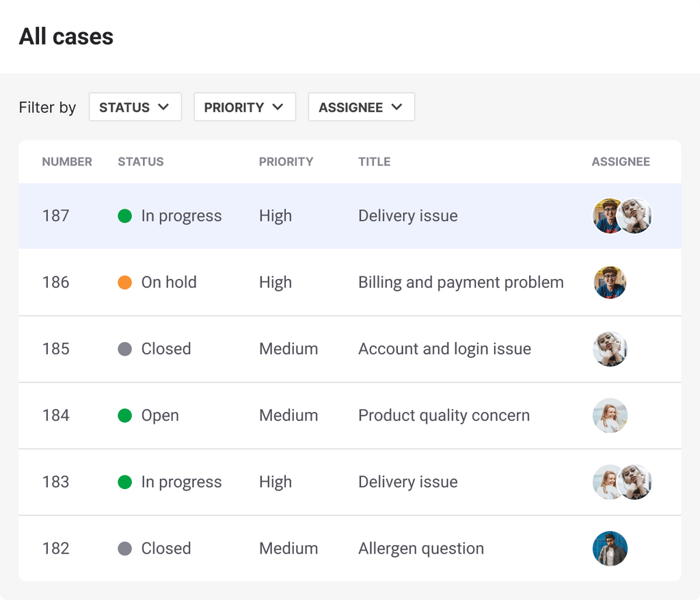The height and width of the screenshot is (600, 700).
Task: Expand the PRIORITY filter dropdown
Action: tap(244, 107)
